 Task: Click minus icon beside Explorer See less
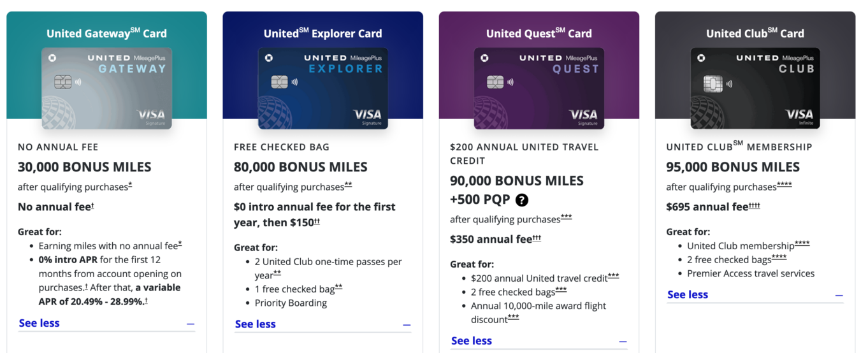407,325
